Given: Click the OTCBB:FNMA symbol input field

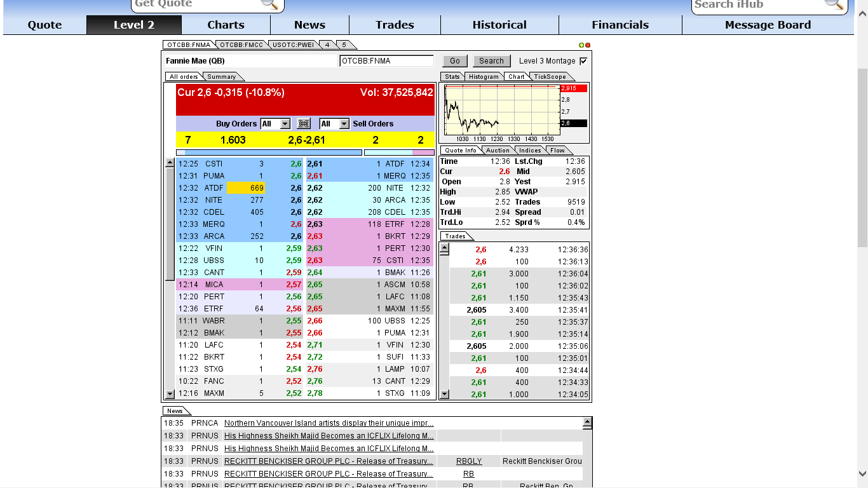Looking at the screenshot, I should point(386,61).
